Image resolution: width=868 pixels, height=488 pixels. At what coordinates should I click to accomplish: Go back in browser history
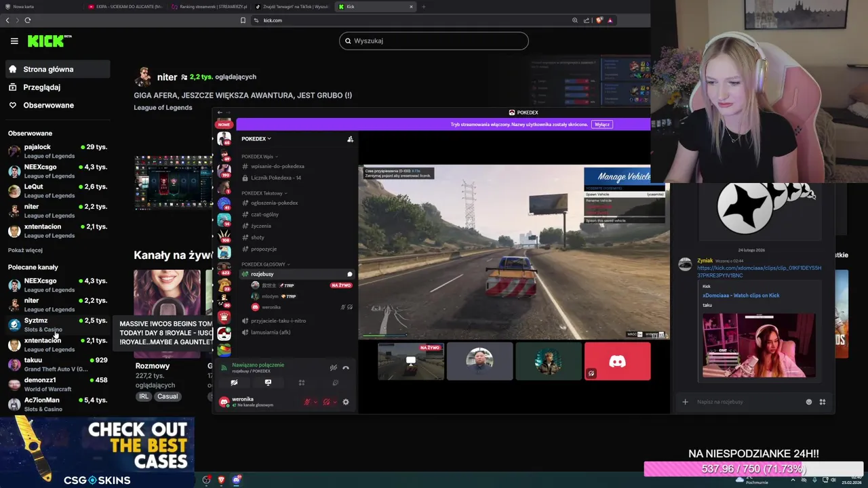7,20
